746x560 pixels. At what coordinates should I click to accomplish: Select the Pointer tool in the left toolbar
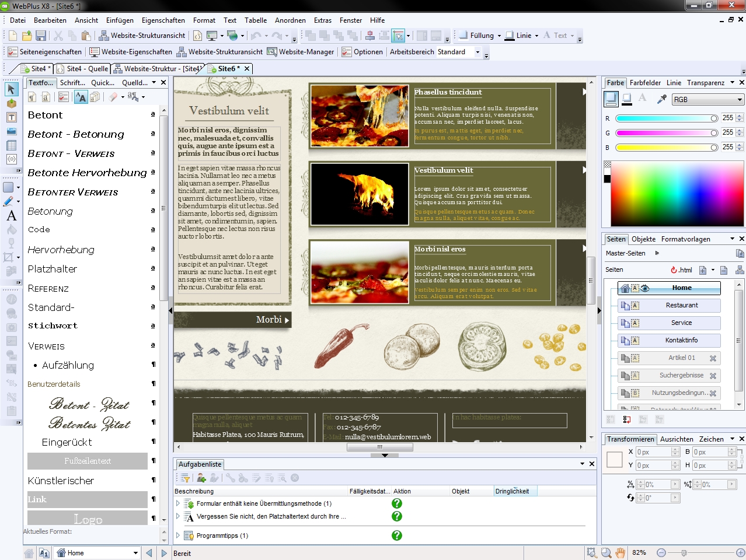click(12, 90)
